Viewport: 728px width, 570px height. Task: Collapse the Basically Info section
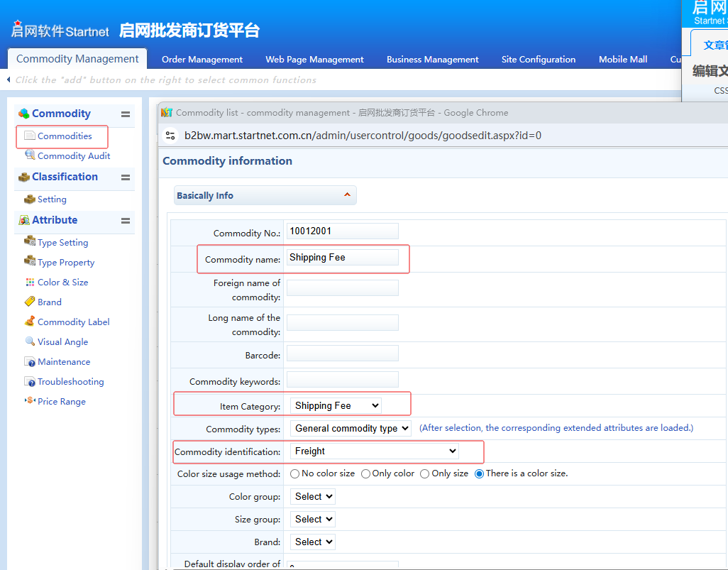347,195
